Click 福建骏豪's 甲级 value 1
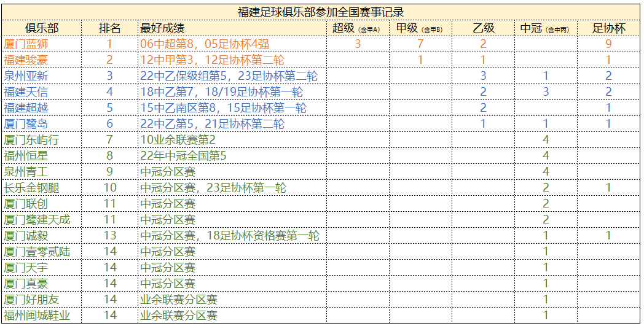 (x=420, y=60)
